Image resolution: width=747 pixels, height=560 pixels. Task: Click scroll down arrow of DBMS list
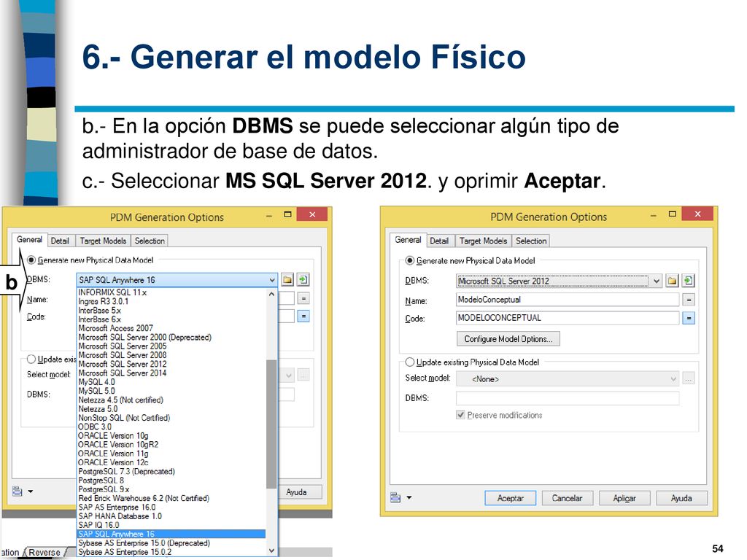click(271, 551)
